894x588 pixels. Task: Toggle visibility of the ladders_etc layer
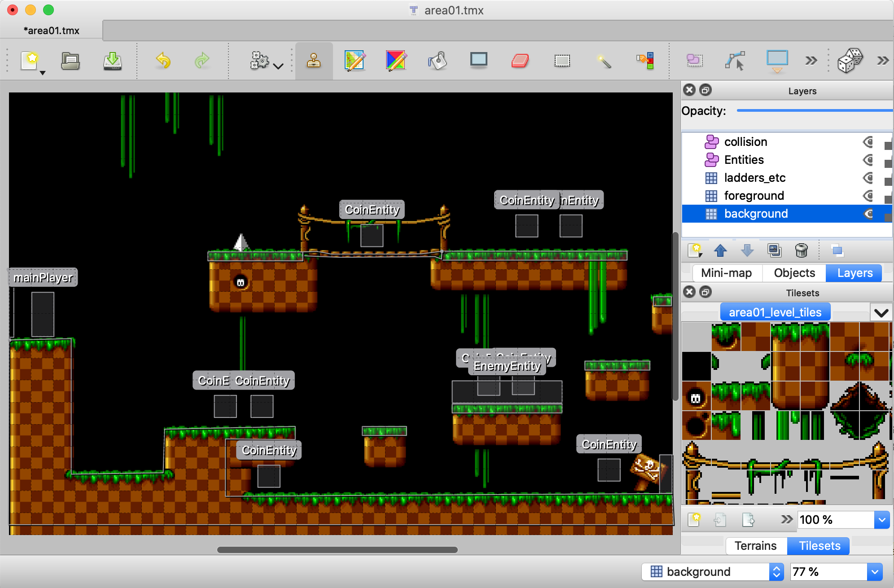tap(868, 178)
